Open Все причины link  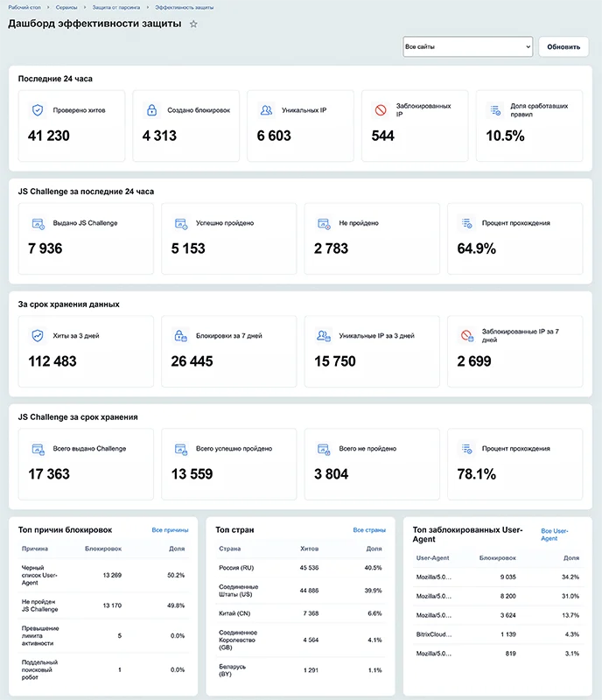170,530
